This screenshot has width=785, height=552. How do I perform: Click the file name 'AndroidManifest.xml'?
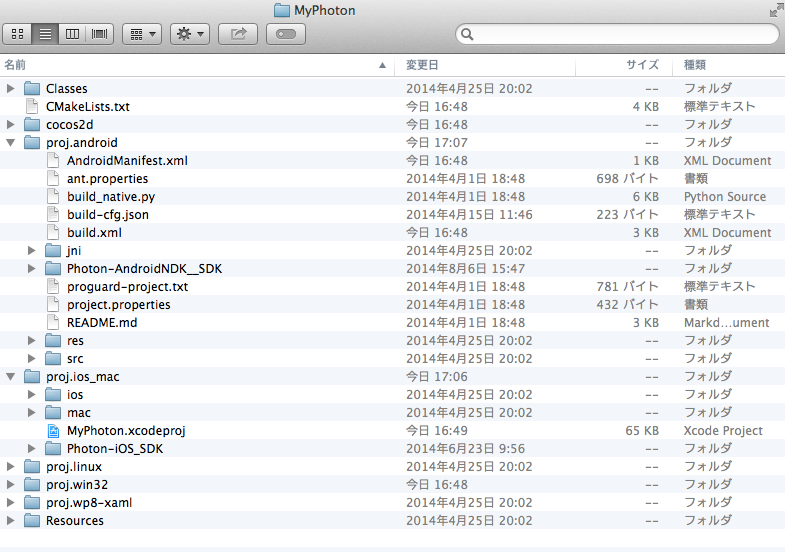(127, 161)
